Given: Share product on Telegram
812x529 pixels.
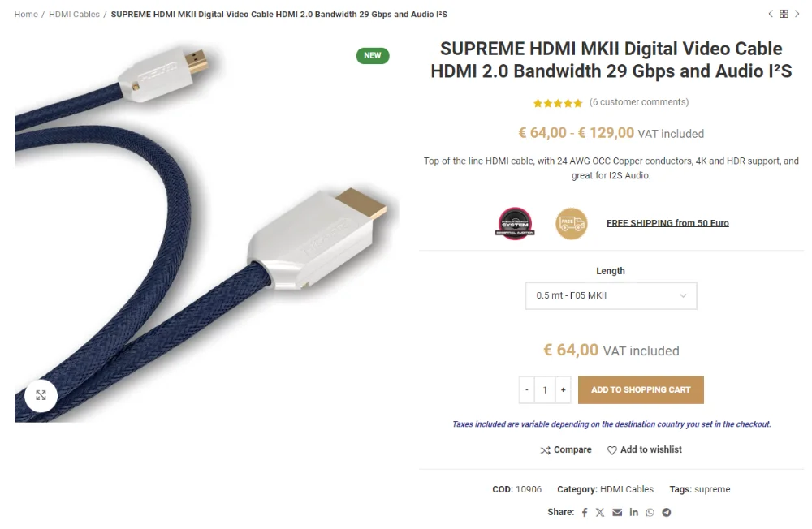Looking at the screenshot, I should (x=667, y=513).
